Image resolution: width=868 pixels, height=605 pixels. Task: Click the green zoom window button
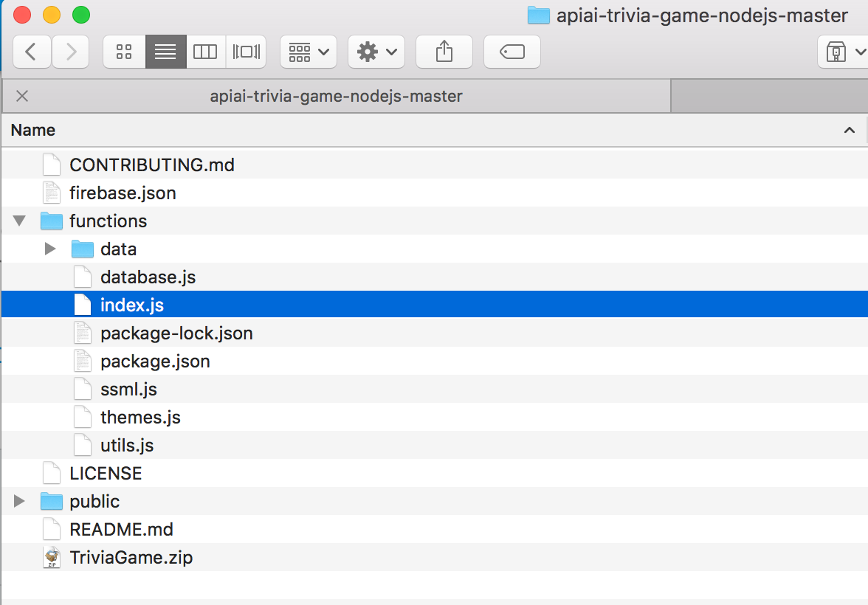(81, 15)
